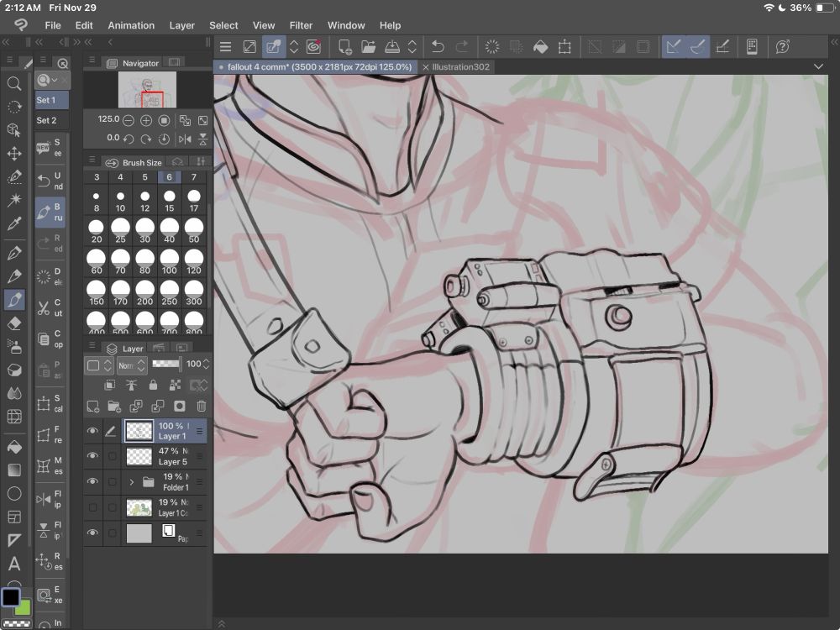Open the blending mode dropdown

[x=131, y=365]
